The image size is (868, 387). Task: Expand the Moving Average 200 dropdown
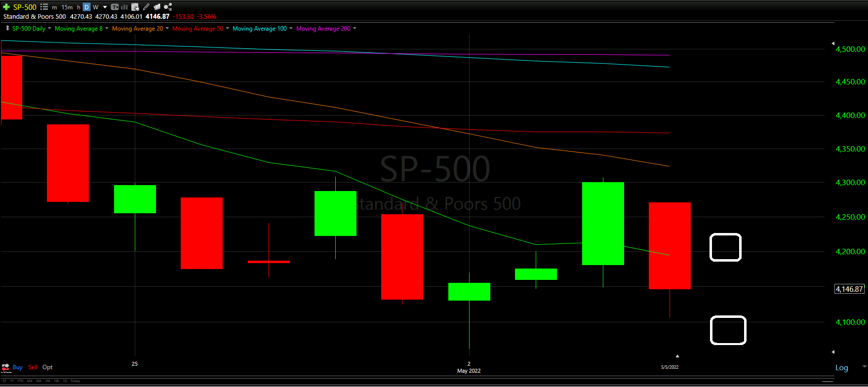(355, 28)
